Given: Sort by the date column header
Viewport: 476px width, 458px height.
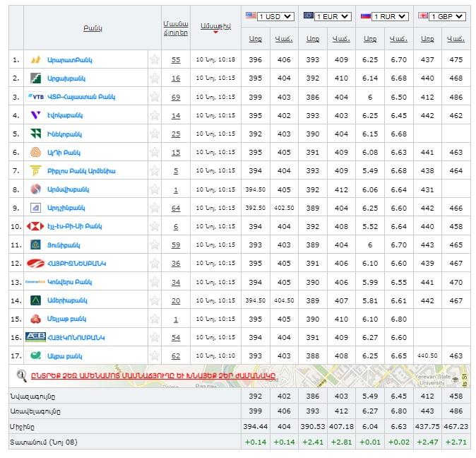Looking at the screenshot, I should [x=216, y=26].
